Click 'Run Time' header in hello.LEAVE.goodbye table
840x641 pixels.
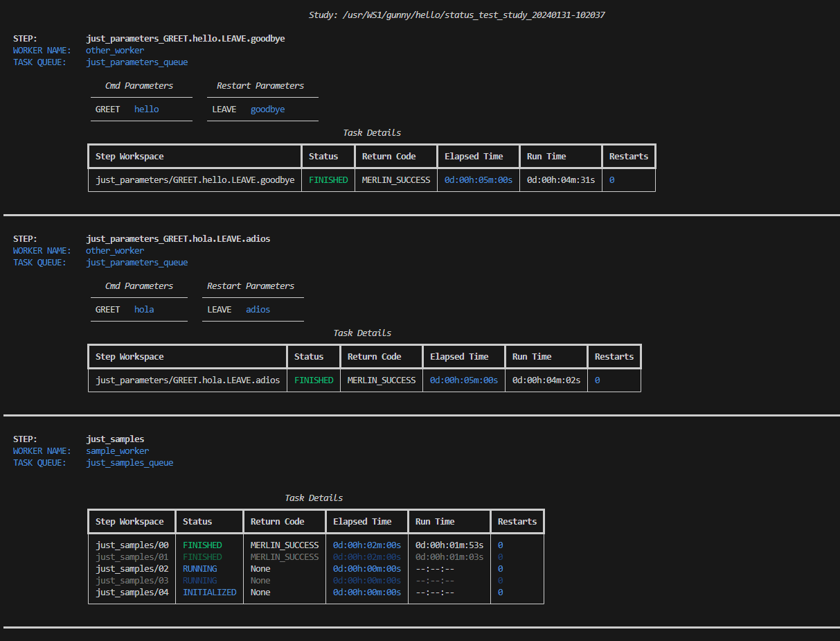tap(546, 157)
